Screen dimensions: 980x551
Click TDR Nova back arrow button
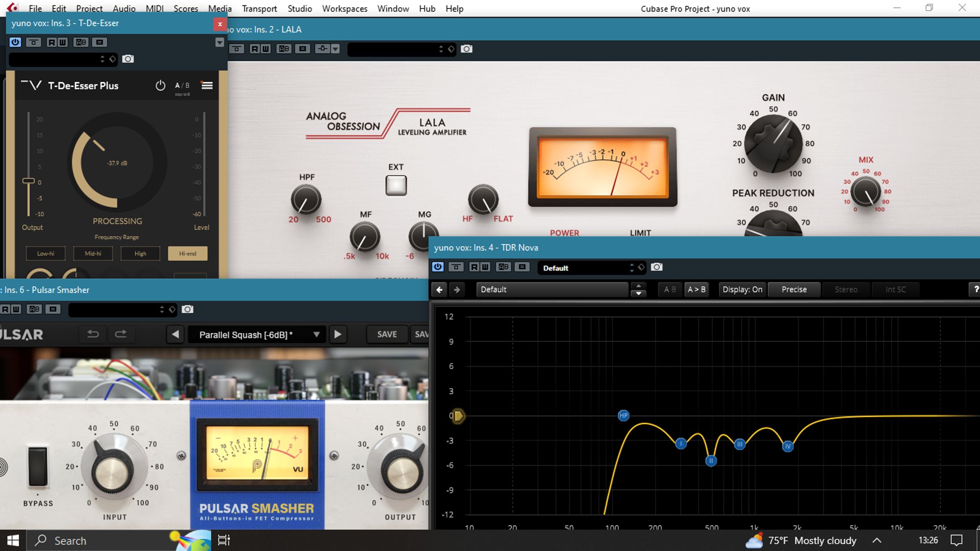[439, 290]
